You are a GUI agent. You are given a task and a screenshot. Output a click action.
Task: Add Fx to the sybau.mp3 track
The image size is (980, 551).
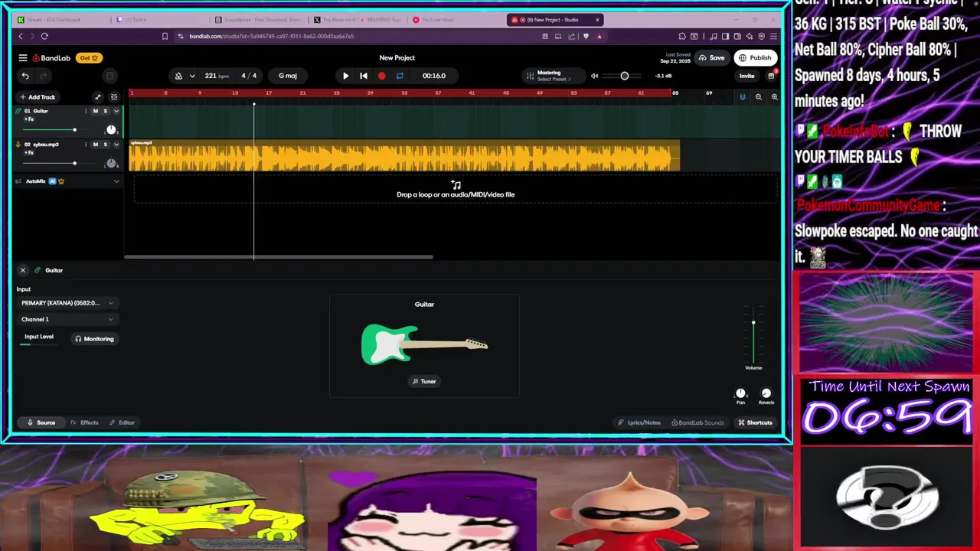[x=29, y=152]
